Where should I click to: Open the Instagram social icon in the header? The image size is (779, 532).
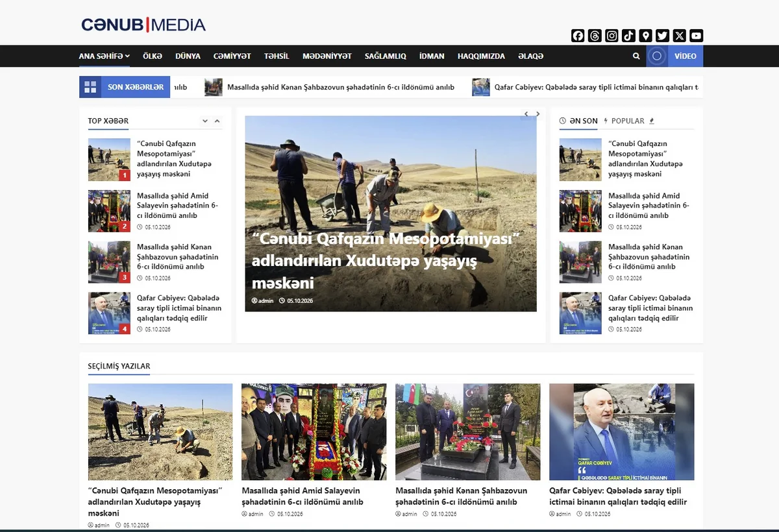612,36
